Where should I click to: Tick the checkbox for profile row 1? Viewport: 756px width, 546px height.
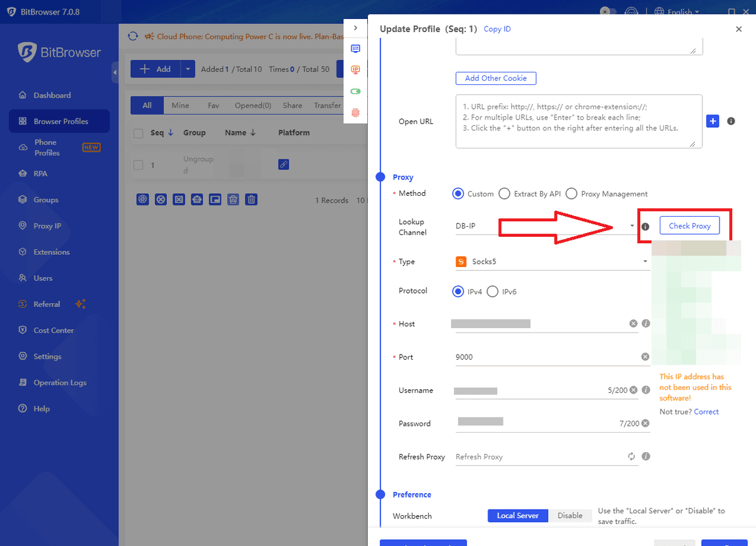pos(139,165)
